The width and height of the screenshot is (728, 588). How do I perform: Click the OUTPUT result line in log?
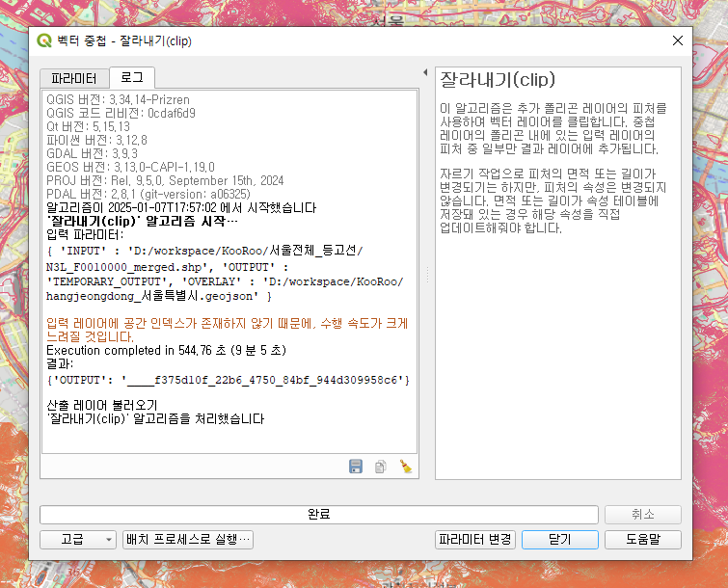229,380
